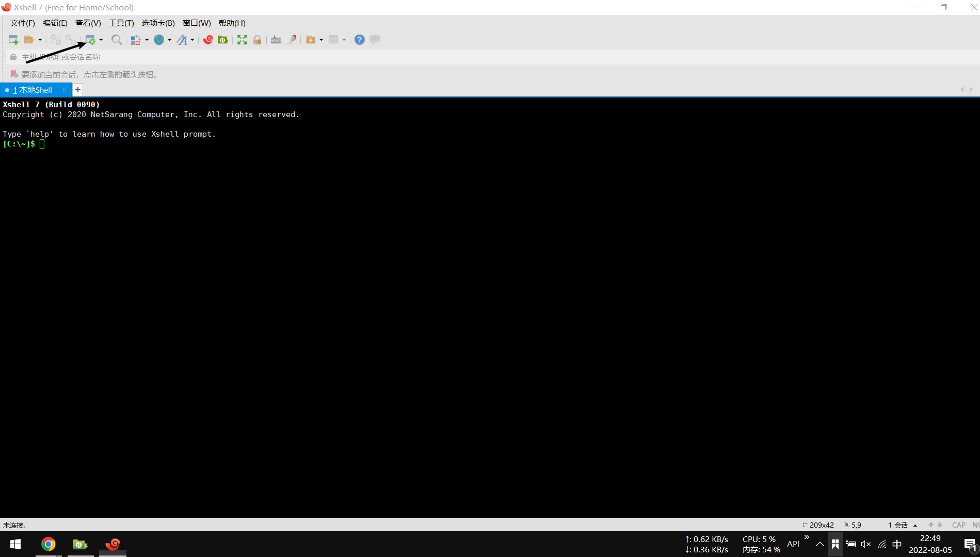Click the keyboard key mapping icon
980x557 pixels.
click(276, 40)
